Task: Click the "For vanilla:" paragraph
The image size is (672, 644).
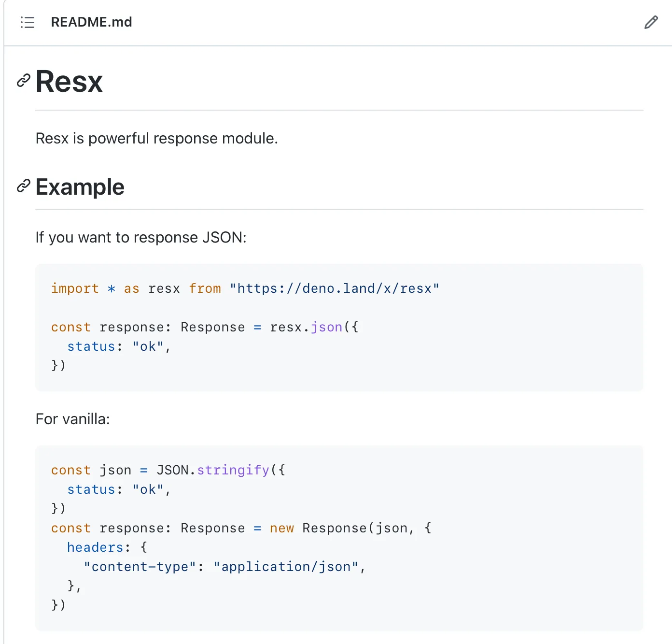Action: click(x=73, y=419)
